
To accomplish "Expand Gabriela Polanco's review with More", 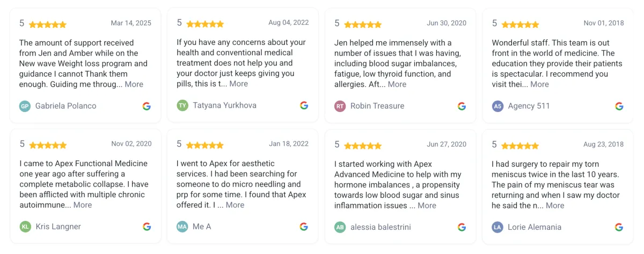I will (x=134, y=84).
